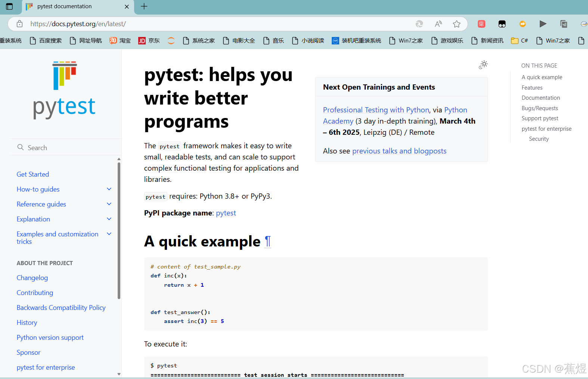The height and width of the screenshot is (379, 588).
Task: Open previous talks and blogposts link
Action: pos(399,151)
